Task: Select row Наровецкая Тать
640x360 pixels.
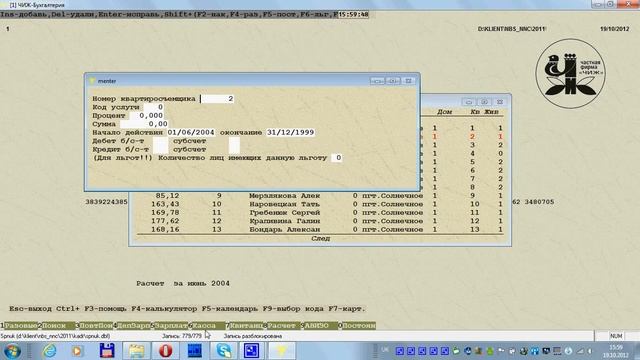Action: point(320,204)
